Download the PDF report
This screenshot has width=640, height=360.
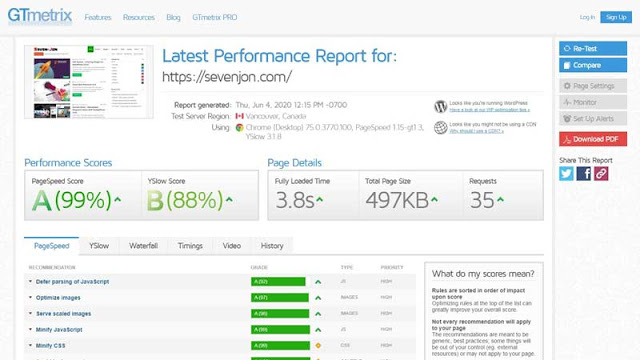coord(593,139)
